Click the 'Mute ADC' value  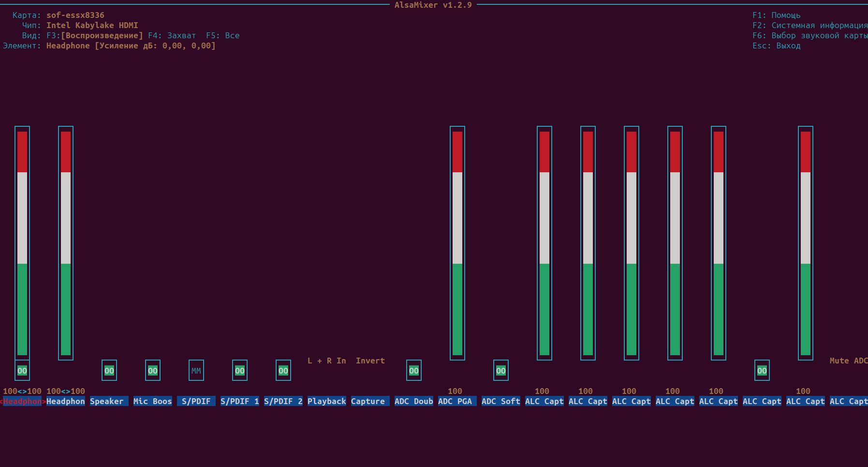[849, 361]
